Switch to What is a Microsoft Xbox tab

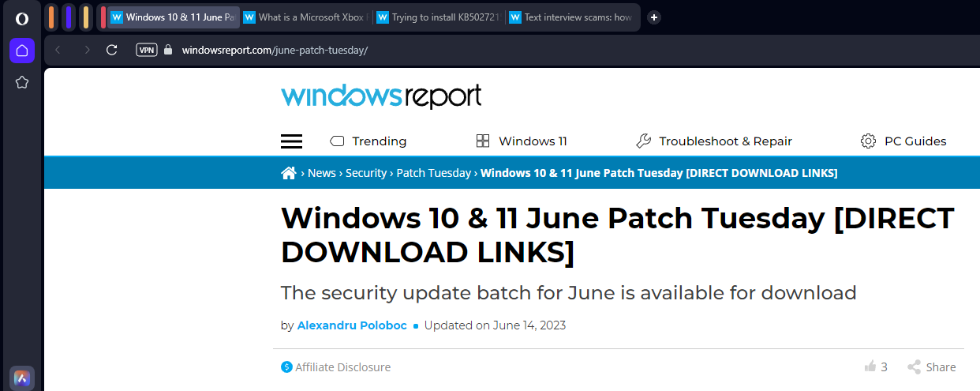306,17
